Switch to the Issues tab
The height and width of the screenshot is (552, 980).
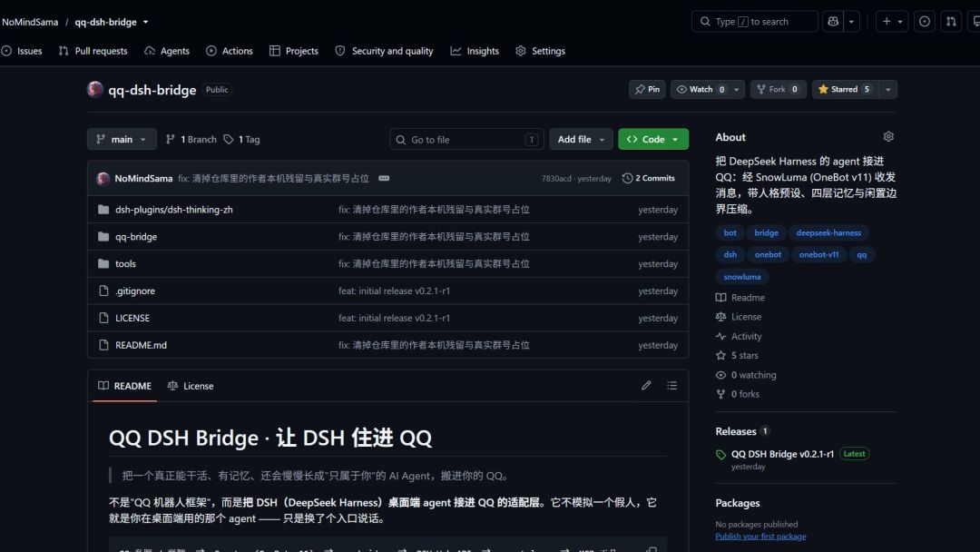click(23, 51)
